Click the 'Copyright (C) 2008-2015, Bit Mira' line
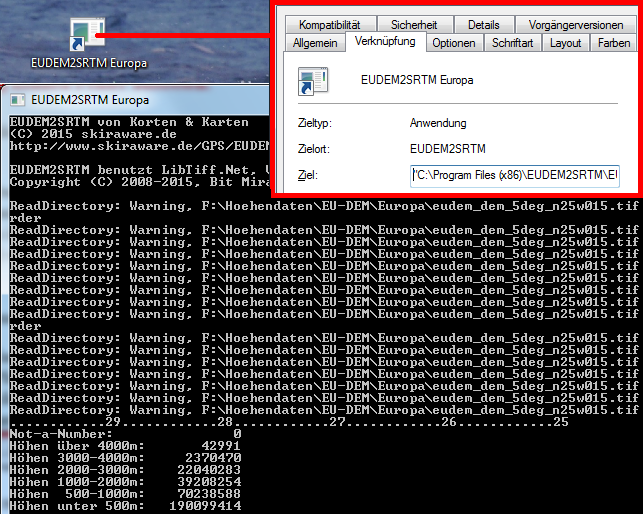The image size is (643, 514). pyautogui.click(x=139, y=182)
